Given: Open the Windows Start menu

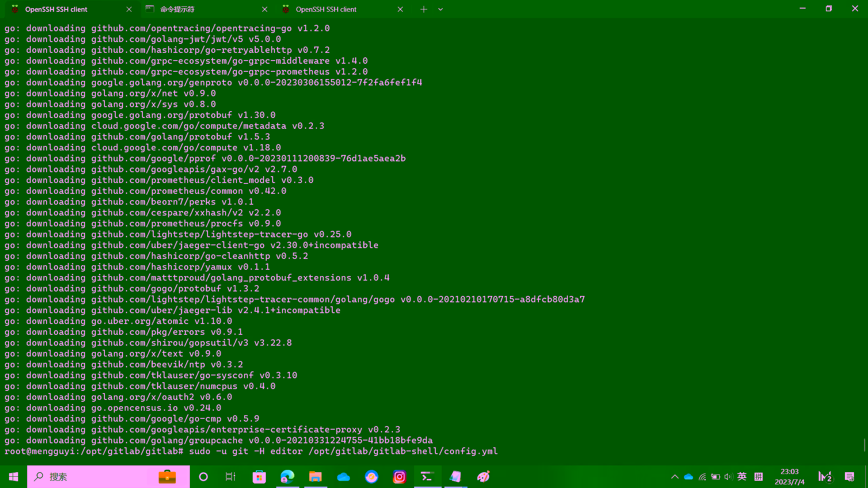Looking at the screenshot, I should [14, 477].
